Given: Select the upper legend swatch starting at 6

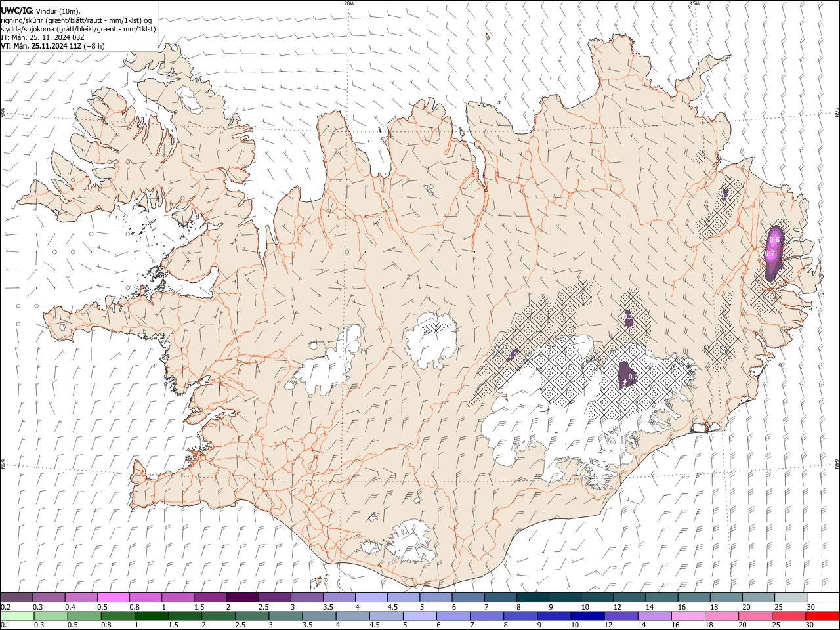Looking at the screenshot, I should 468,597.
